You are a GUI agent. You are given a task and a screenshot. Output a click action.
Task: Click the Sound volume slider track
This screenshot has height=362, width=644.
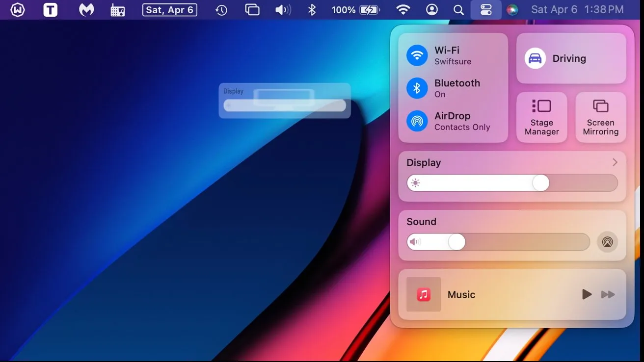[498, 242]
